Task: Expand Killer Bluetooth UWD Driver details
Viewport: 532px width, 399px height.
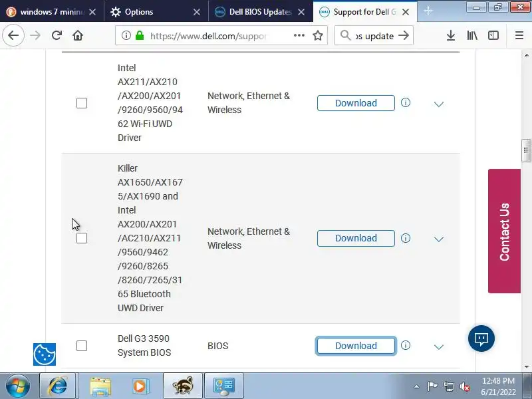Action: (x=439, y=239)
